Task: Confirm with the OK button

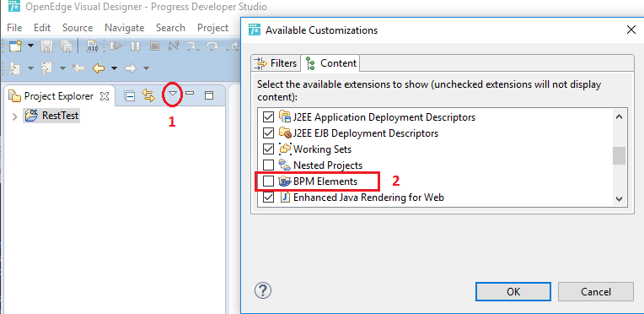Action: tap(513, 292)
